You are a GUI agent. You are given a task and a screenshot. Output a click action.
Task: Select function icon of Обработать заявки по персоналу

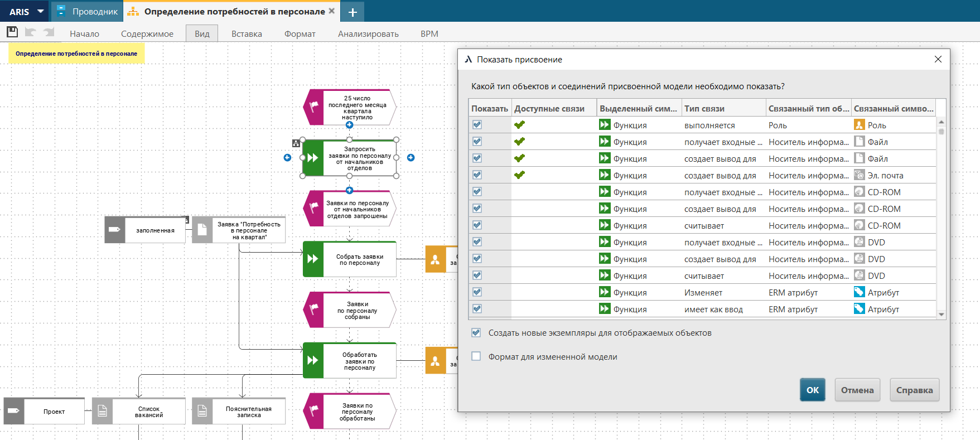(x=313, y=360)
